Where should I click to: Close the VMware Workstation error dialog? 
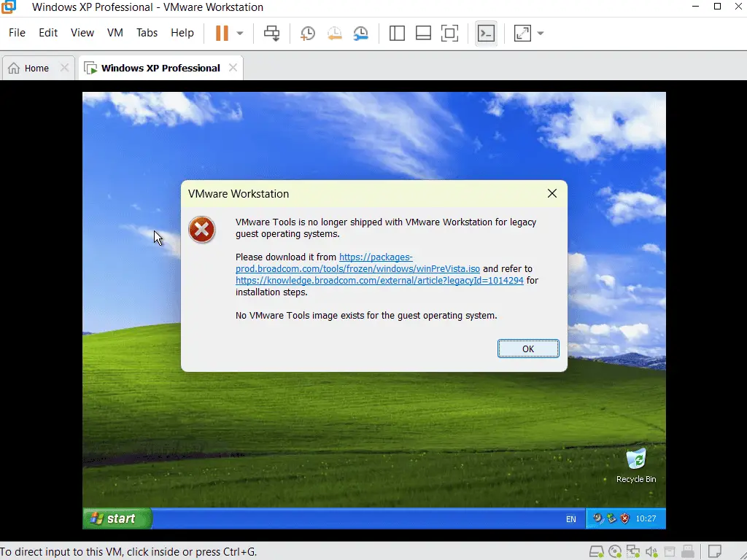[552, 193]
